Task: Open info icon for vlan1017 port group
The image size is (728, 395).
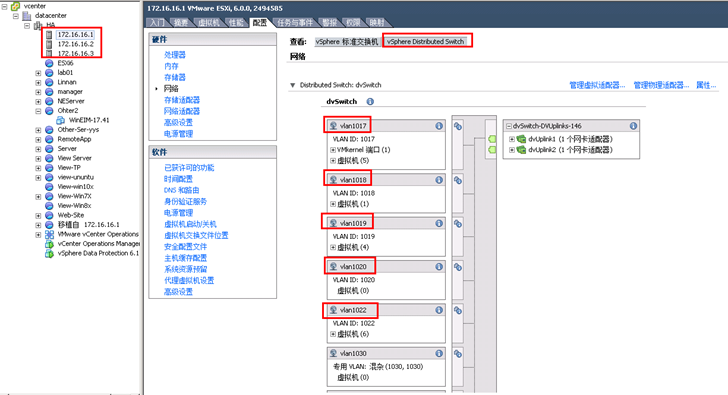Action: pos(439,126)
